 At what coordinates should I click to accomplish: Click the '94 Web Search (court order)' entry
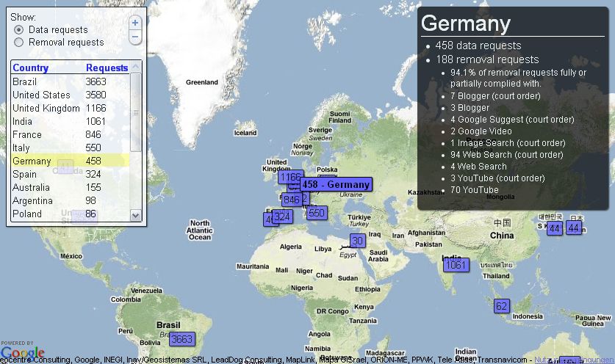(x=506, y=155)
